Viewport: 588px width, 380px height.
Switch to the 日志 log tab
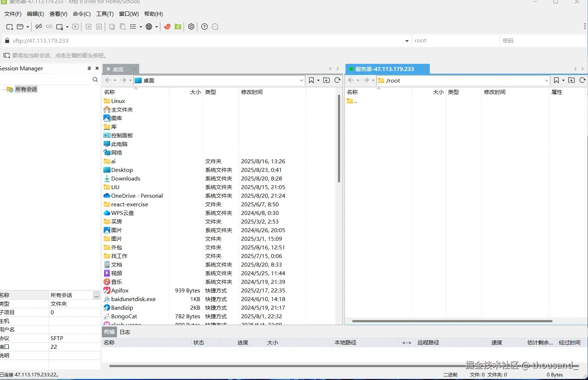coord(125,332)
